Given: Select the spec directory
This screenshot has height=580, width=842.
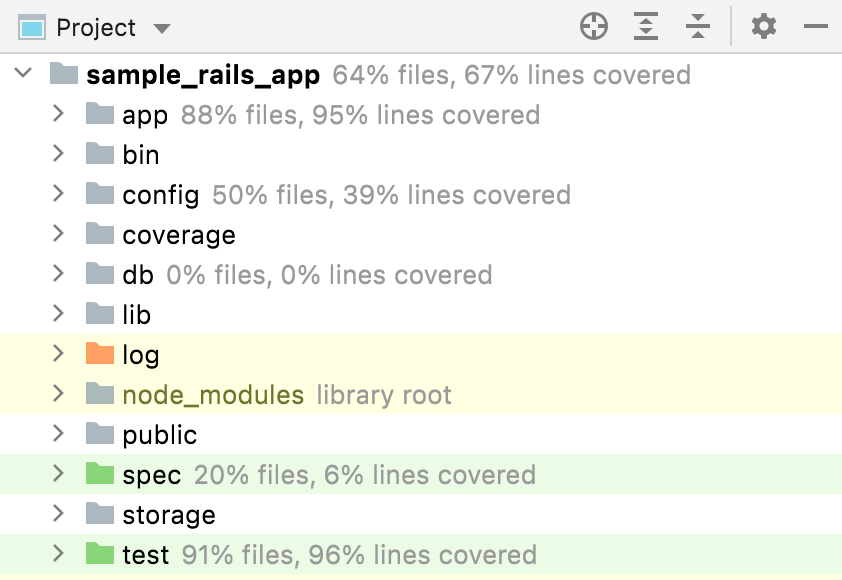Looking at the screenshot, I should [152, 474].
